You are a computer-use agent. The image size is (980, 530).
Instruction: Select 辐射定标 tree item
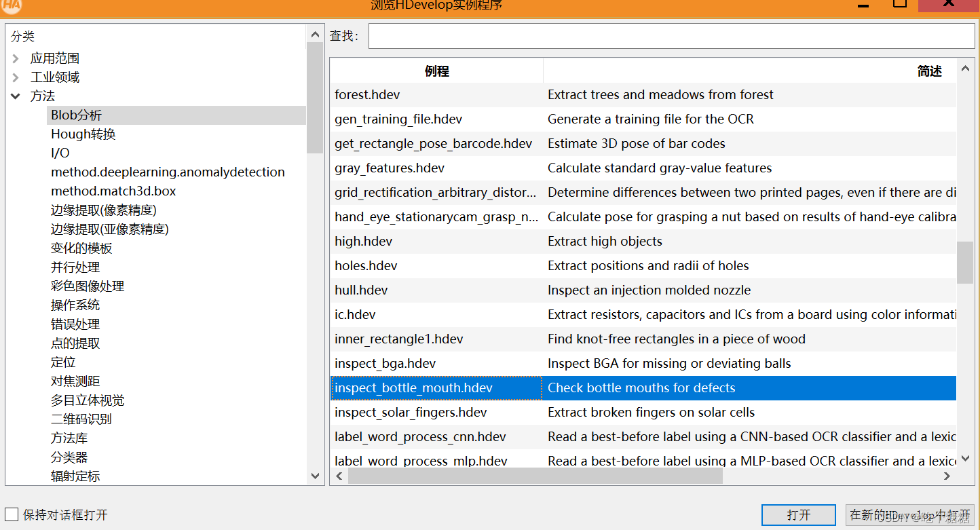(75, 476)
